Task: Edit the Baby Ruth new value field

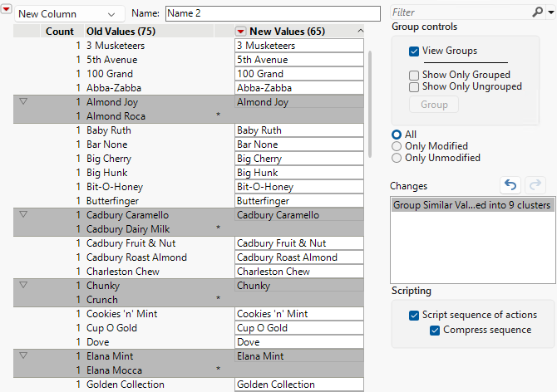Action: [299, 130]
